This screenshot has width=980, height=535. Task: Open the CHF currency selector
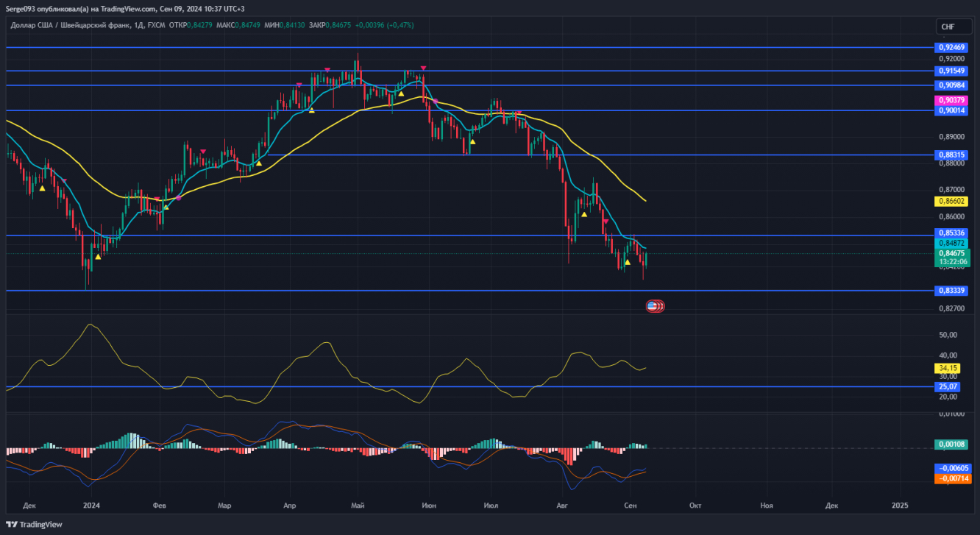coord(953,26)
